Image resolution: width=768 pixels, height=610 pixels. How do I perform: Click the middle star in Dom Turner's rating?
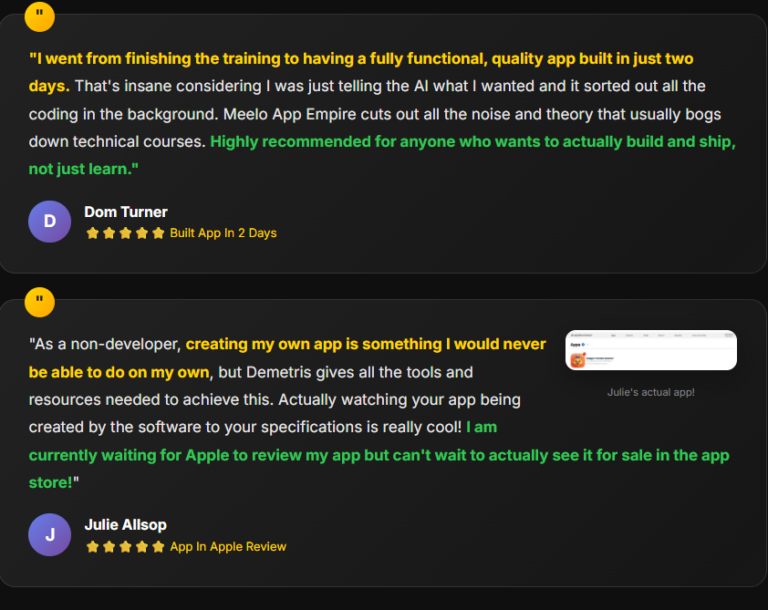click(125, 233)
